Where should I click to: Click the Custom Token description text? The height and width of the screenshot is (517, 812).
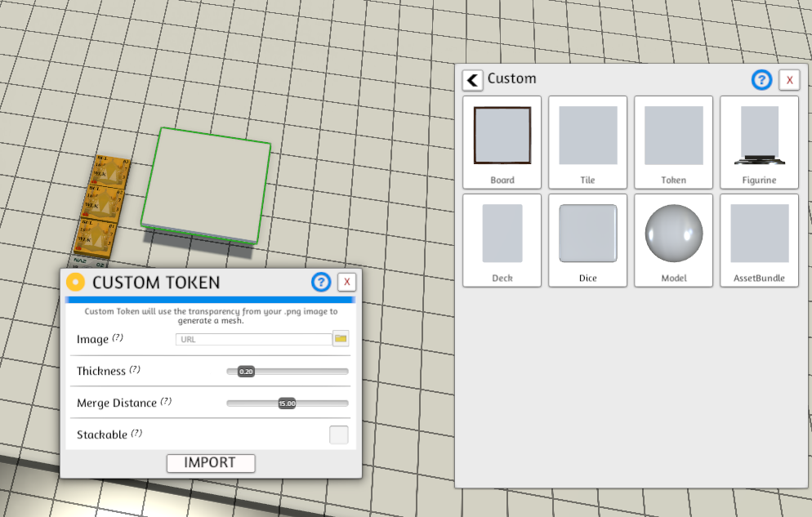[x=211, y=316]
